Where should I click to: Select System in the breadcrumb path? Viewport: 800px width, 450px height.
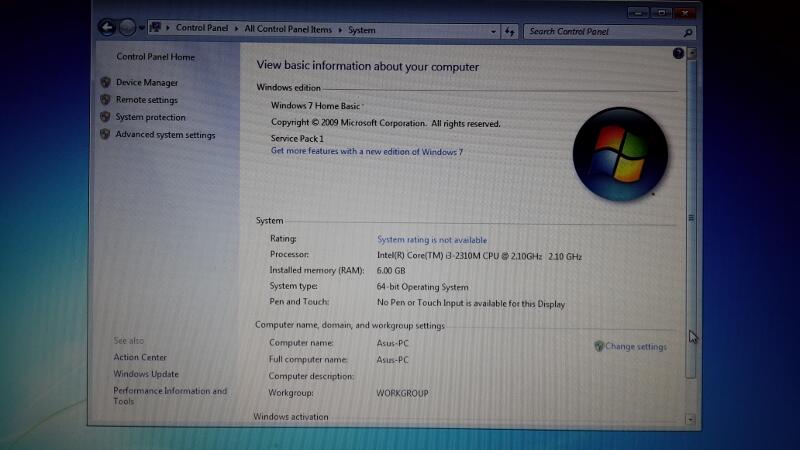[362, 30]
